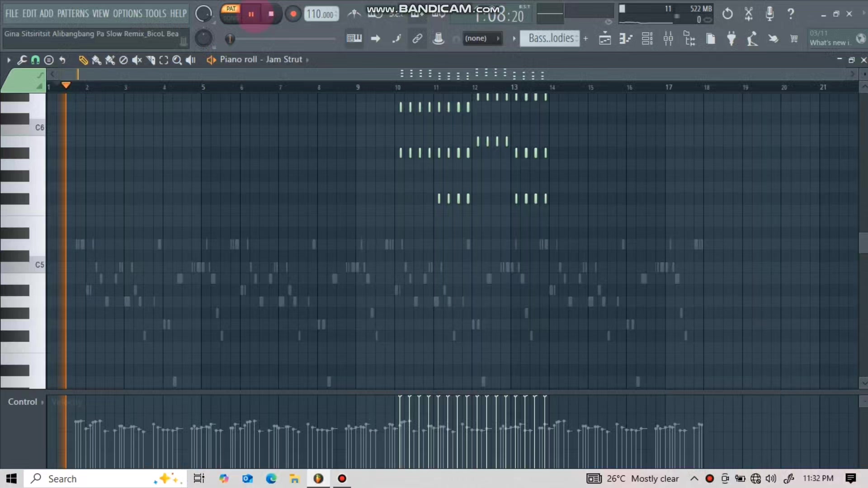The height and width of the screenshot is (488, 868).
Task: Stop playback with the stop button
Action: click(271, 14)
